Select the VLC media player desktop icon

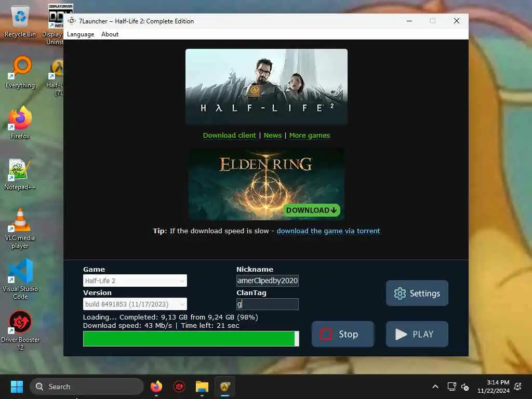coord(20,229)
